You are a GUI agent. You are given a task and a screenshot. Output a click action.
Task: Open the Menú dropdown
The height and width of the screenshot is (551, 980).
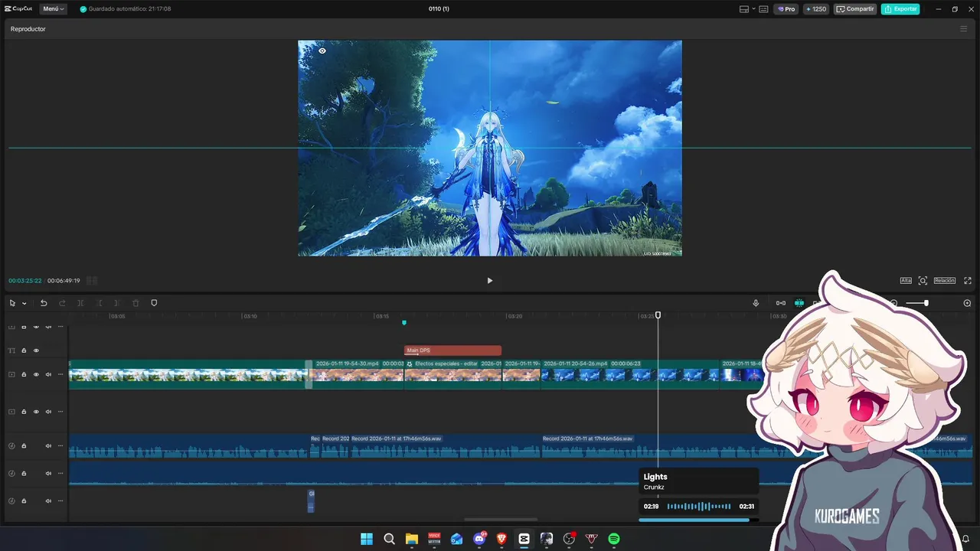pyautogui.click(x=53, y=9)
